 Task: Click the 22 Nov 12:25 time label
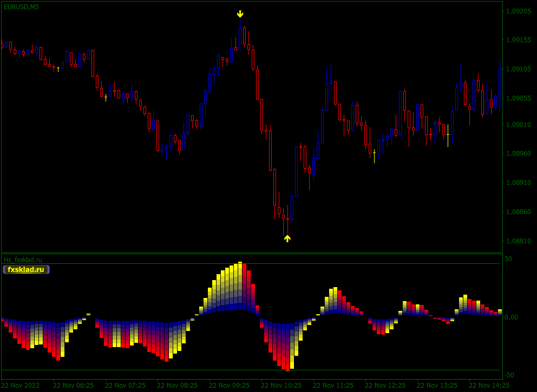click(385, 385)
